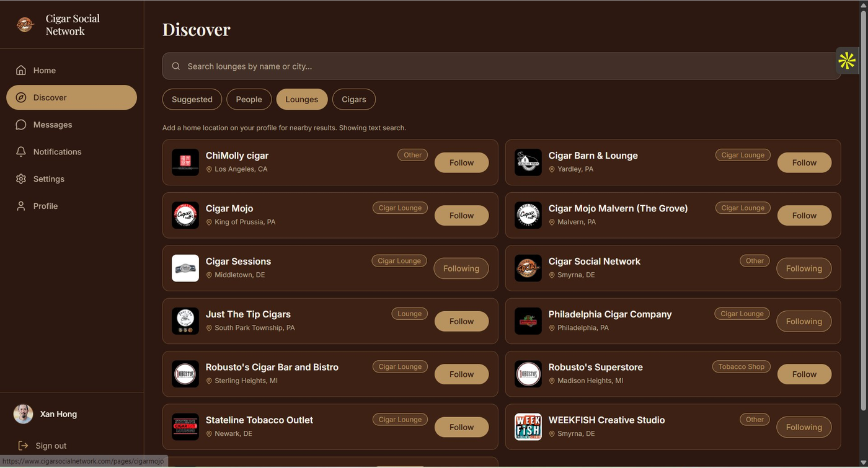This screenshot has height=468, width=868.
Task: Open the Philadelphia Cigar Company title
Action: (610, 314)
